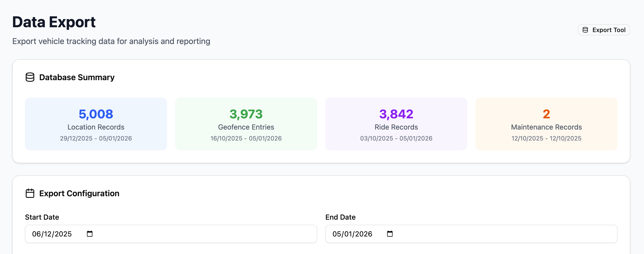Click the Start Date field label
This screenshot has height=254, width=644.
(x=42, y=217)
